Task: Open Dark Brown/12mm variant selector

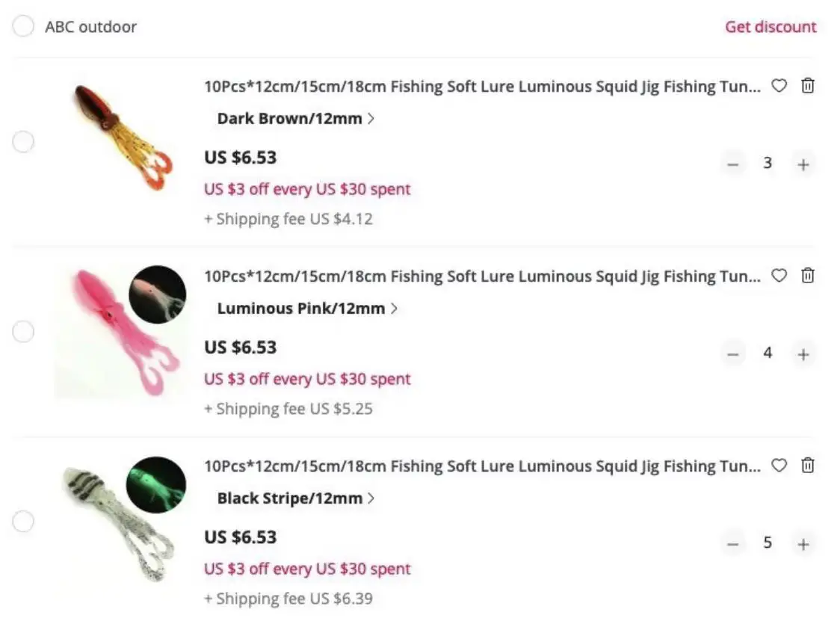Action: (296, 119)
